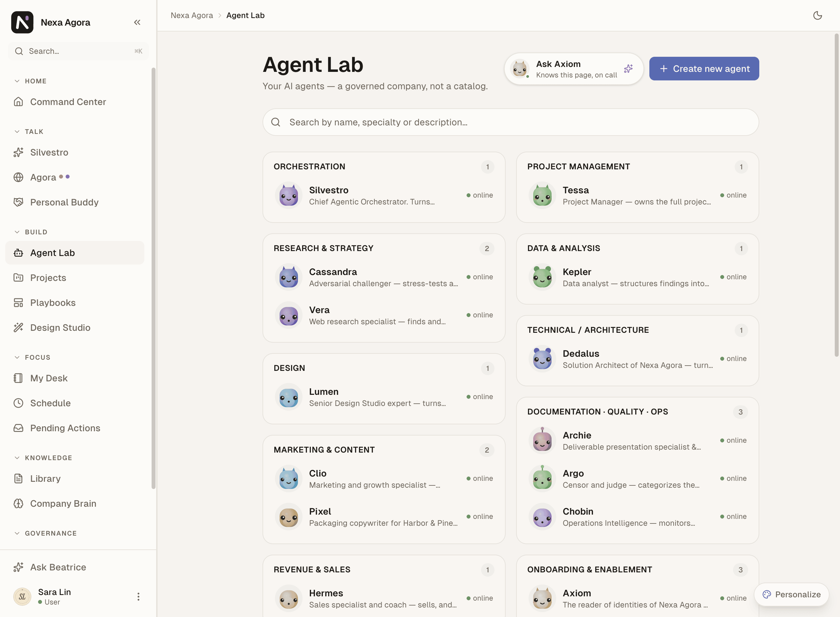Open My Desk notebook icon
The height and width of the screenshot is (617, 840).
coord(18,378)
